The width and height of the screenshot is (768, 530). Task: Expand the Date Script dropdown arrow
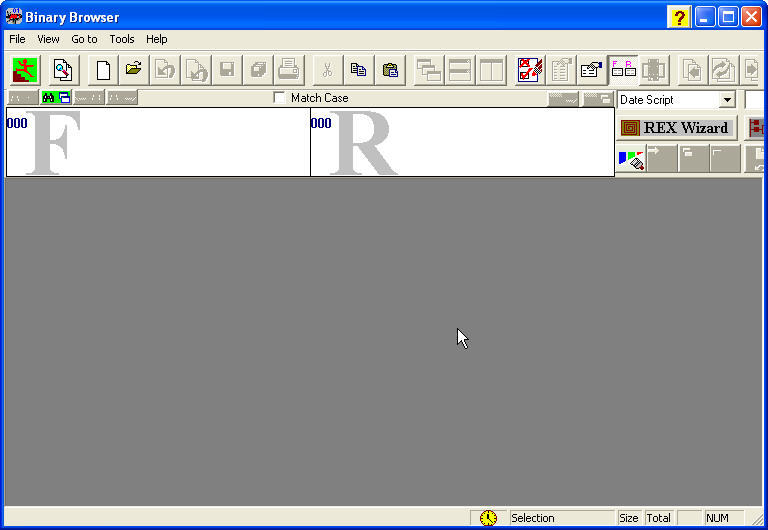coord(727,100)
